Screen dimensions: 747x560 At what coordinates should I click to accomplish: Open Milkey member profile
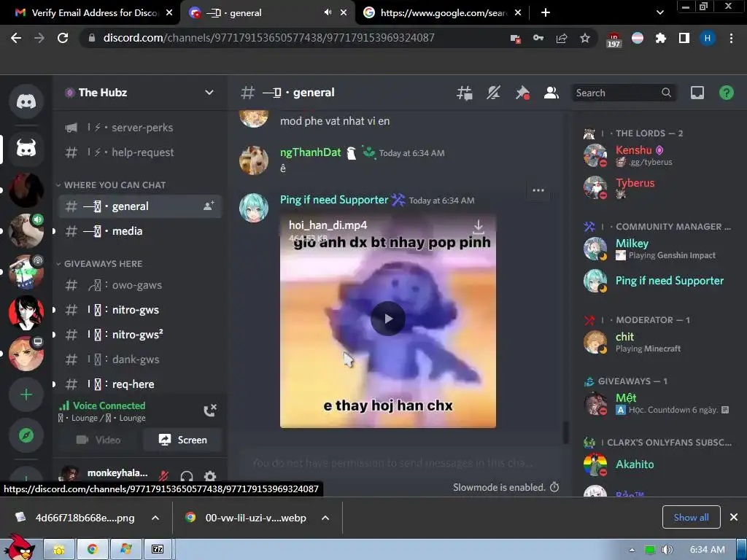657,249
